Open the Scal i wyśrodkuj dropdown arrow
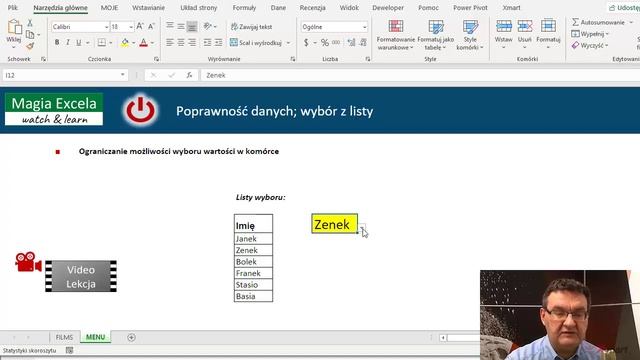This screenshot has width=640, height=360. pos(288,43)
